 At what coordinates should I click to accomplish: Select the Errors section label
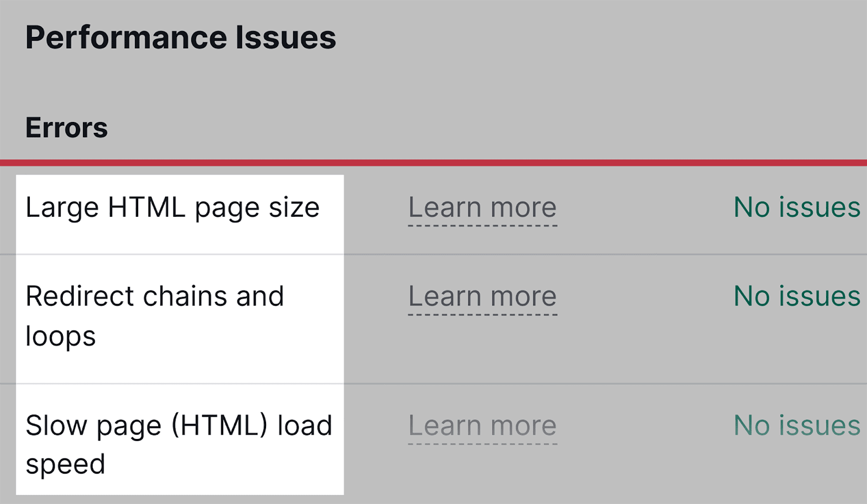coord(67,128)
